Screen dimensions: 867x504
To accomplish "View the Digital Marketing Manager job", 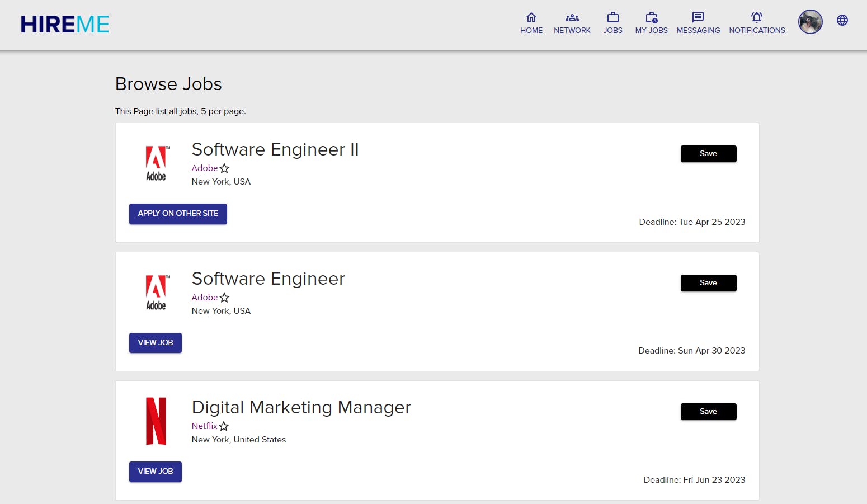I will click(x=156, y=472).
